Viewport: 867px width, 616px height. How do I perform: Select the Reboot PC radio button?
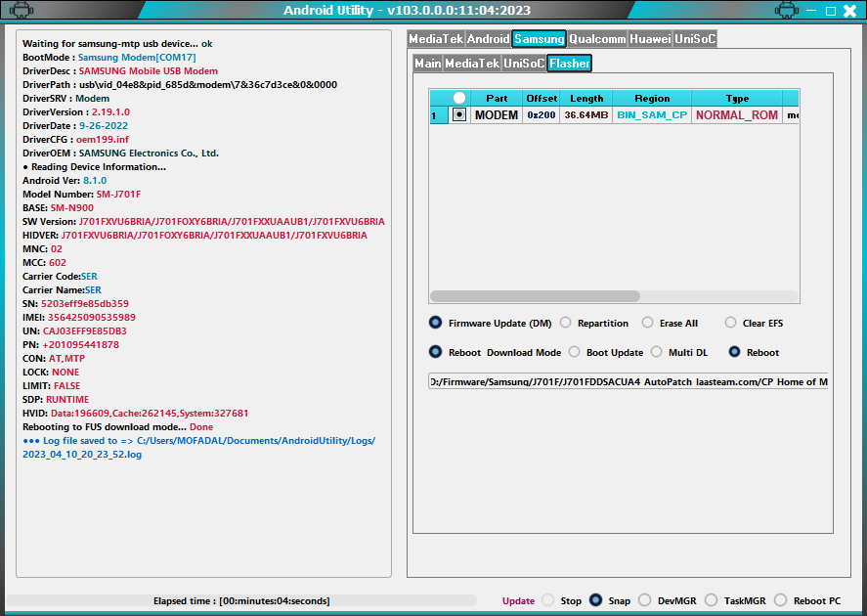click(x=781, y=600)
